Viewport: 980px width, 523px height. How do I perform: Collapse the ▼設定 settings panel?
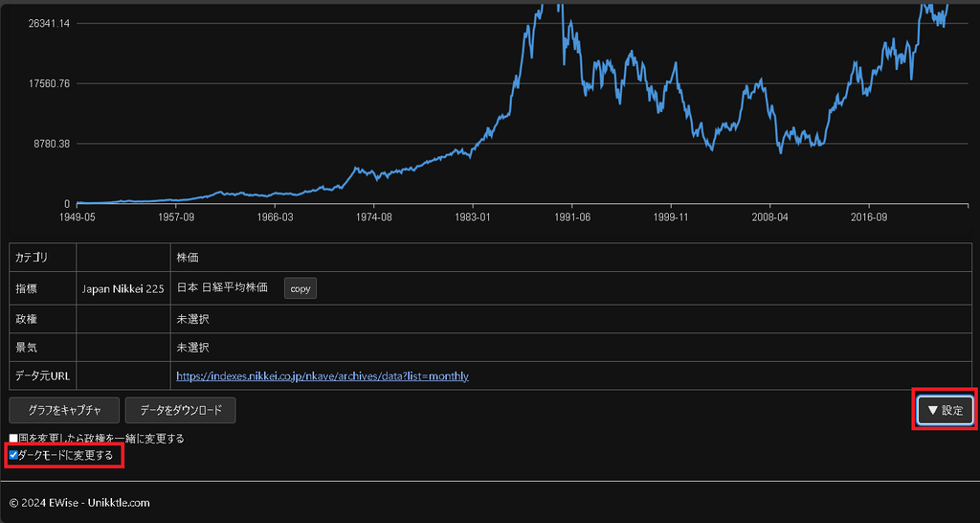tap(945, 410)
